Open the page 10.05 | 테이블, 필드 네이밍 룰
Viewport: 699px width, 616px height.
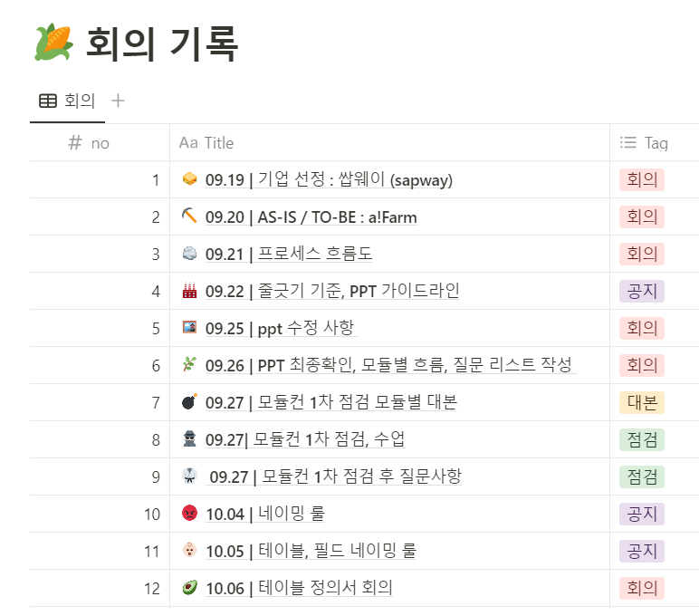[311, 551]
